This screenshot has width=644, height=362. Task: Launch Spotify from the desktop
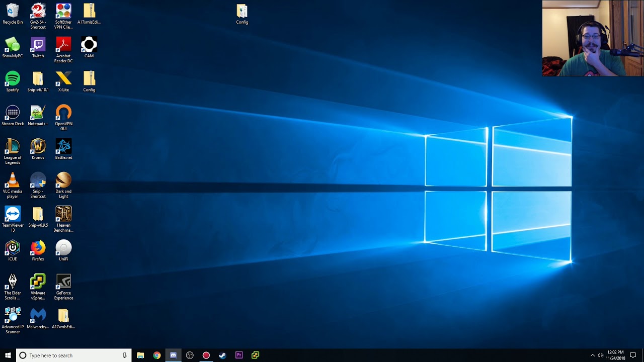[x=13, y=81]
